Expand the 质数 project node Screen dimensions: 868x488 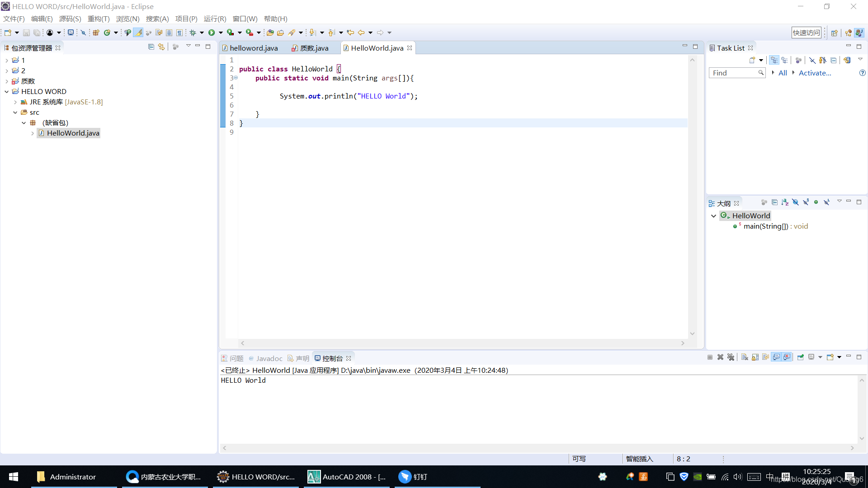(7, 81)
